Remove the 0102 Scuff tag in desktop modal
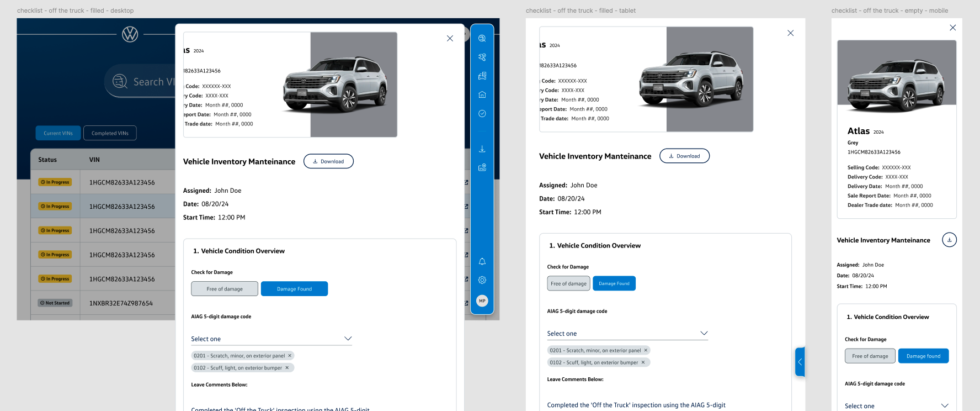 (287, 368)
